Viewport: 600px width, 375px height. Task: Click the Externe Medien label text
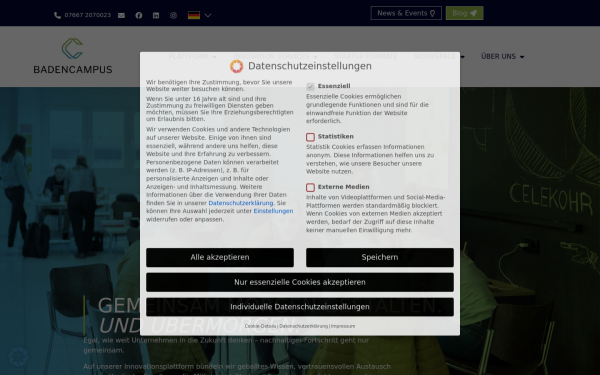[344, 187]
